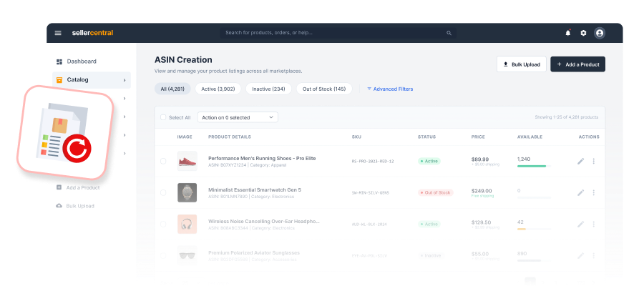Open the Action on 0 selected dropdown
Screen dimensions: 644x286
(238, 117)
